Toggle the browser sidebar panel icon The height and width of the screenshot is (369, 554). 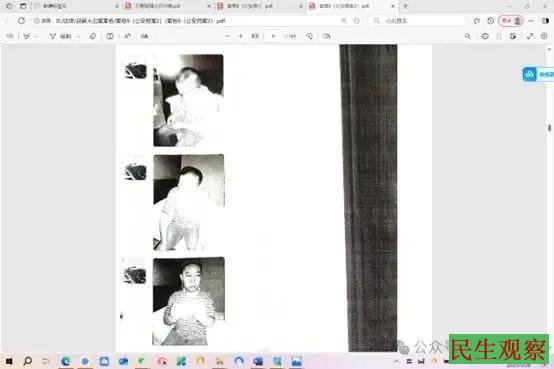pos(545,21)
